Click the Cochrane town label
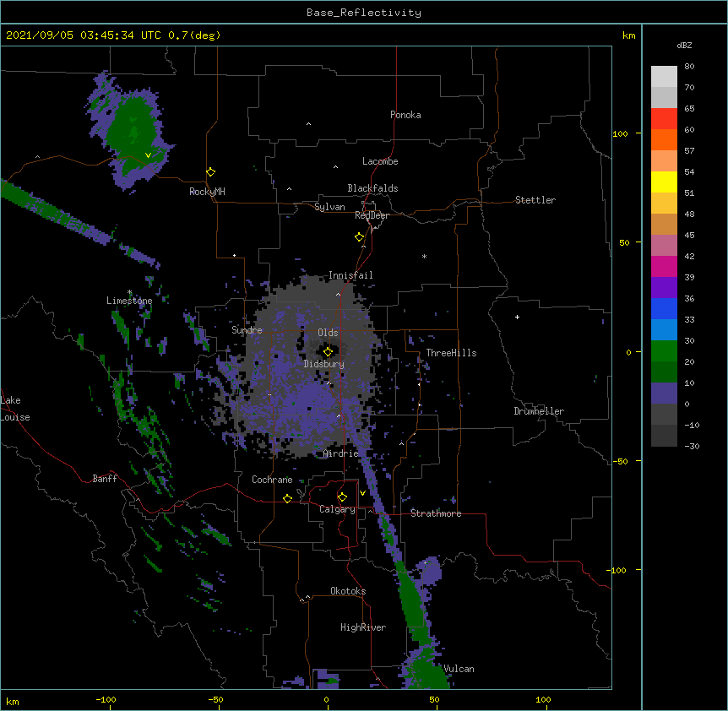 [272, 480]
